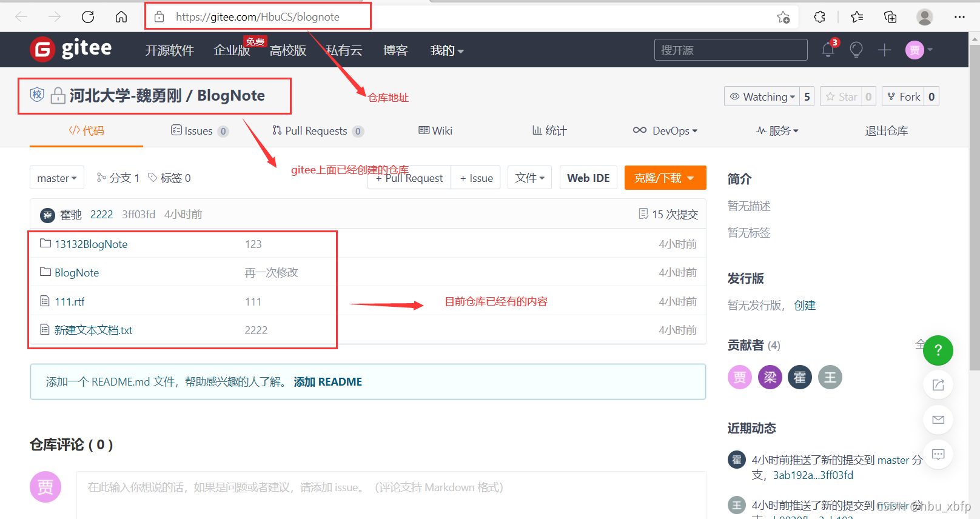Screen dimensions: 980x519
Task: Open the BlogNote folder
Action: (x=76, y=273)
